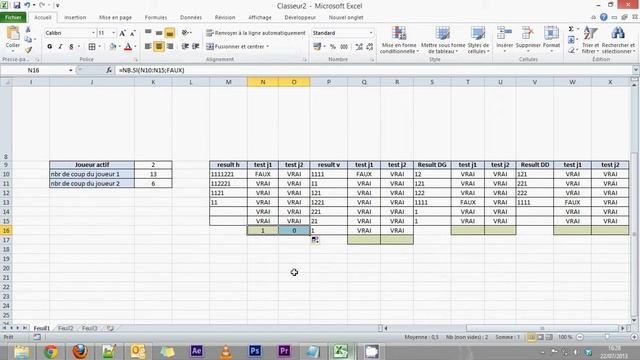Open the font size 11 dropdown
This screenshot has width=640, height=360.
[113, 33]
